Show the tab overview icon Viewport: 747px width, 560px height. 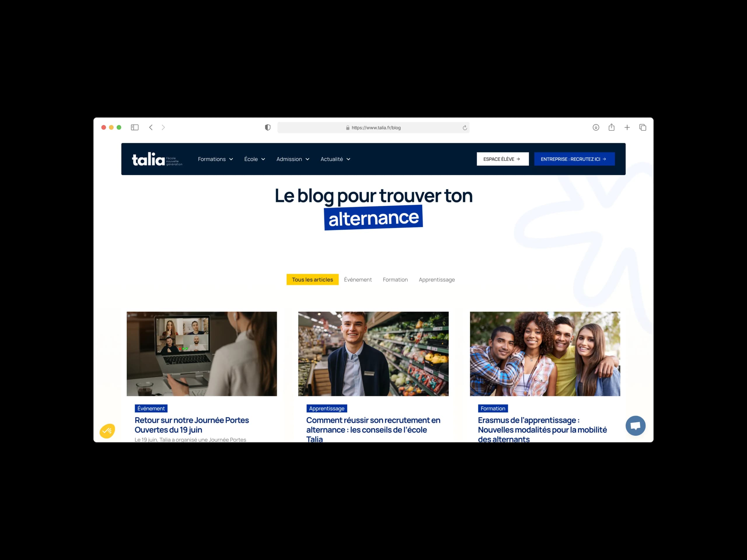pos(643,127)
